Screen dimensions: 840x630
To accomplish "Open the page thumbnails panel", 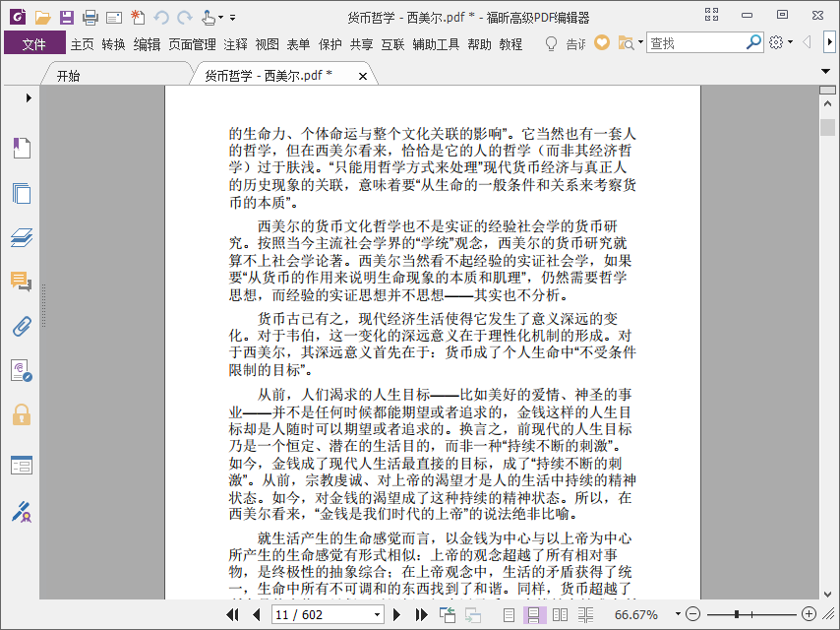I will [x=22, y=193].
